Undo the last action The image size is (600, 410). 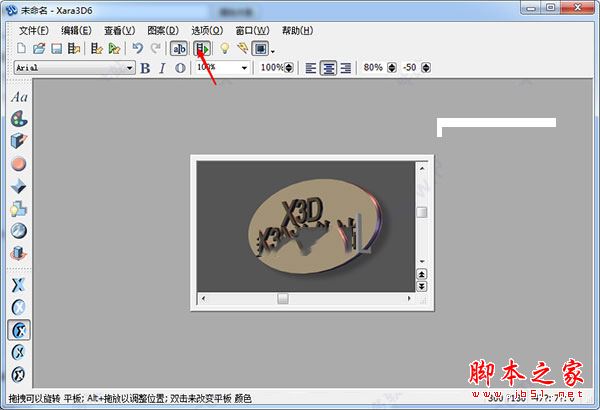pyautogui.click(x=137, y=49)
